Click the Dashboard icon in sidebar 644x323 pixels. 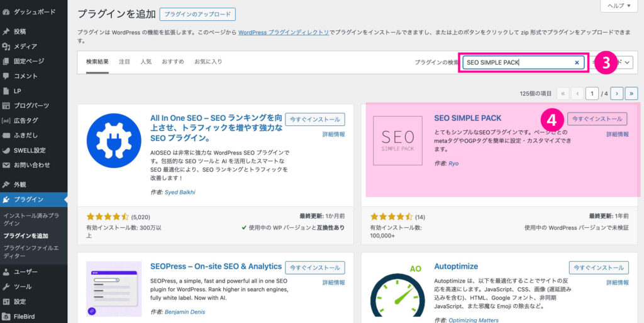(x=6, y=12)
